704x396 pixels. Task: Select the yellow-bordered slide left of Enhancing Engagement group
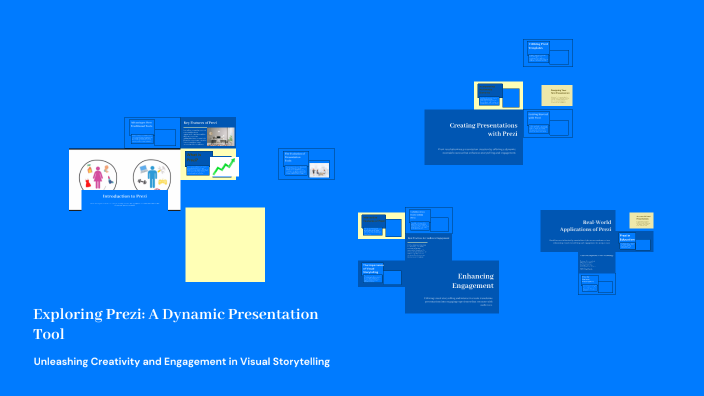pyautogui.click(x=381, y=225)
